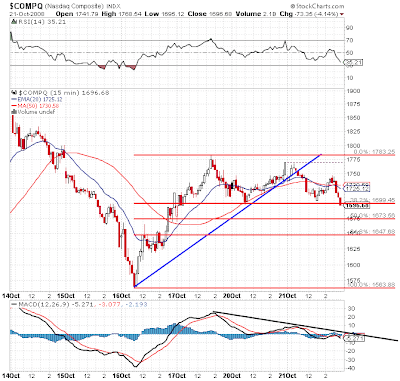Viewport: 400px width, 381px height.
Task: Click the 1600 price axis label
Action: coord(353,265)
